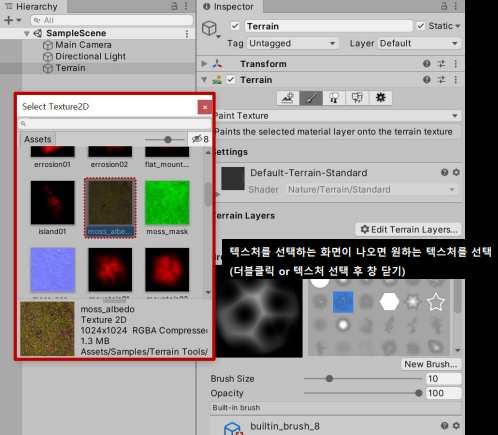Open the Layer dropdown Default
This screenshot has width=498, height=435.
(x=419, y=43)
